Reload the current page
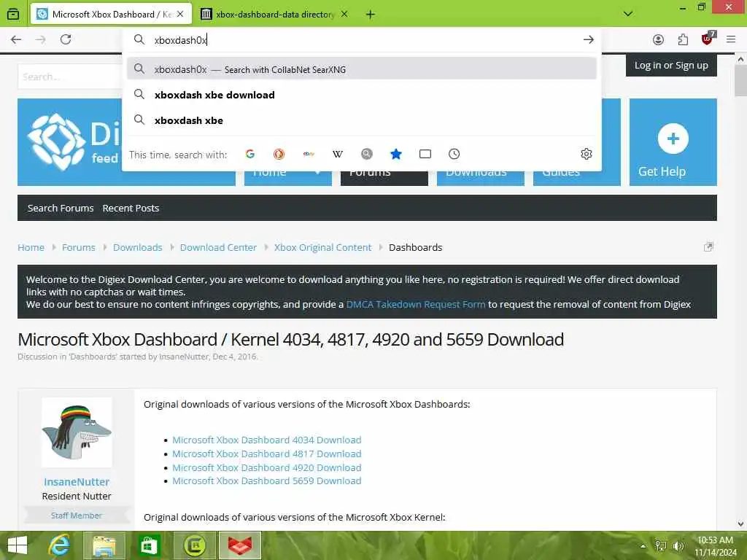Image resolution: width=747 pixels, height=560 pixels. pos(66,39)
